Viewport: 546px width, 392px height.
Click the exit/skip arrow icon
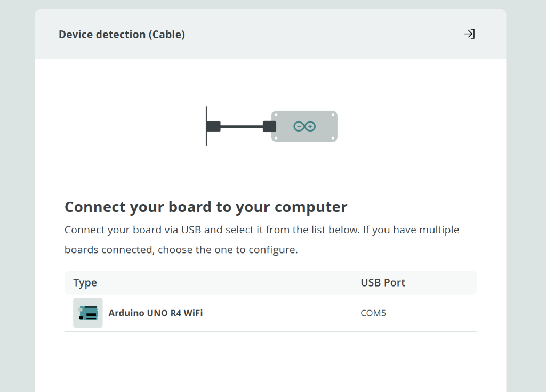point(470,34)
